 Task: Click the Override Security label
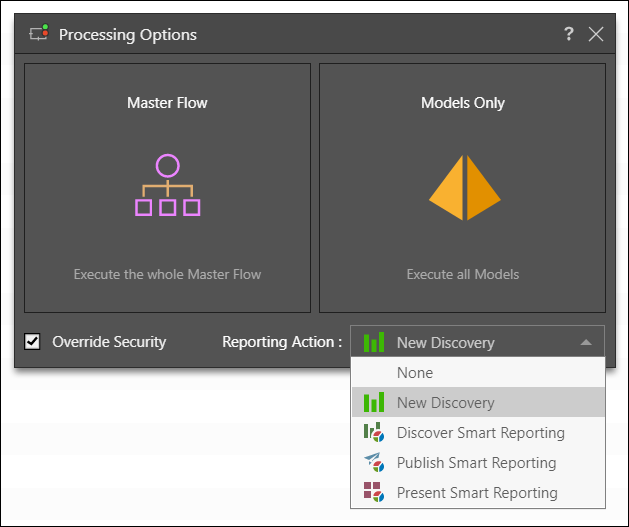[109, 342]
